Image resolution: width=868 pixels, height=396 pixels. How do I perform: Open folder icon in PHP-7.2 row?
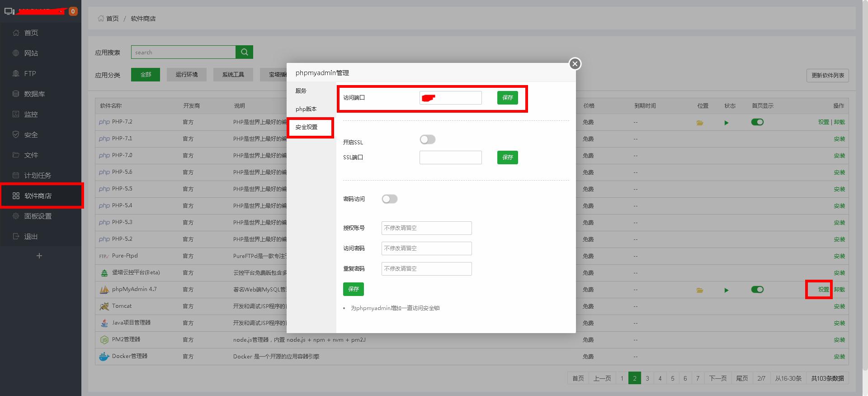coord(700,123)
